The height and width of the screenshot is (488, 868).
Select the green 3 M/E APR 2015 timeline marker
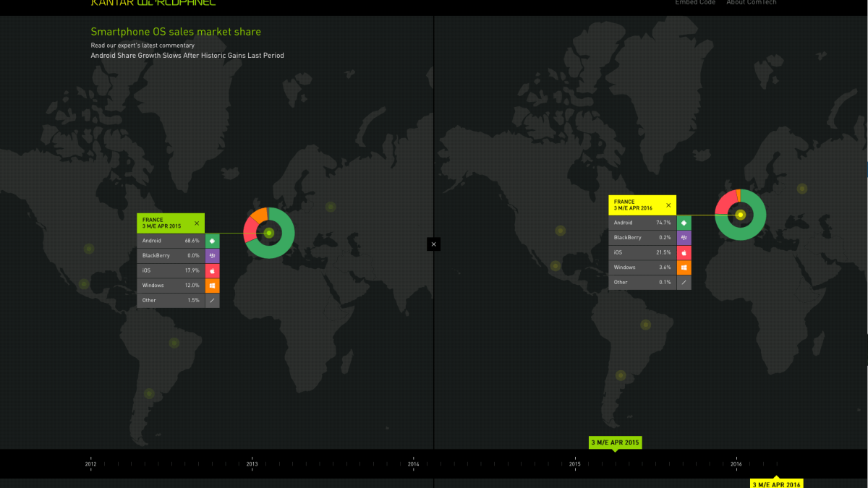616,442
